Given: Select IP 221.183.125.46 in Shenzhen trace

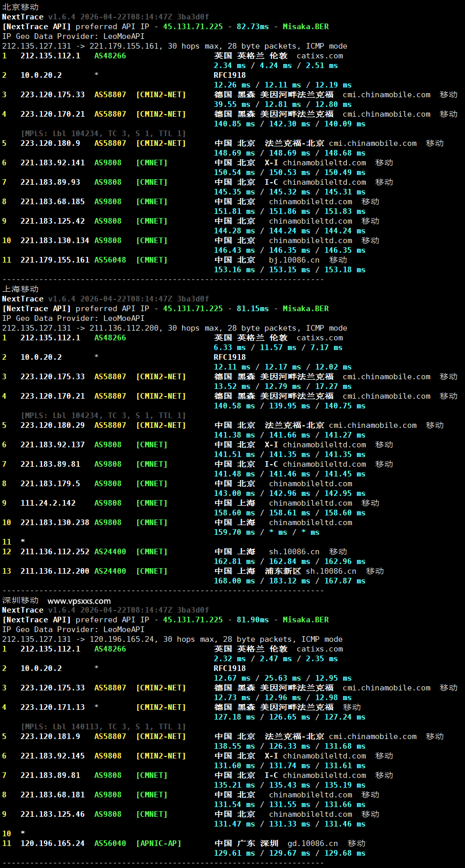Looking at the screenshot, I should click(53, 814).
